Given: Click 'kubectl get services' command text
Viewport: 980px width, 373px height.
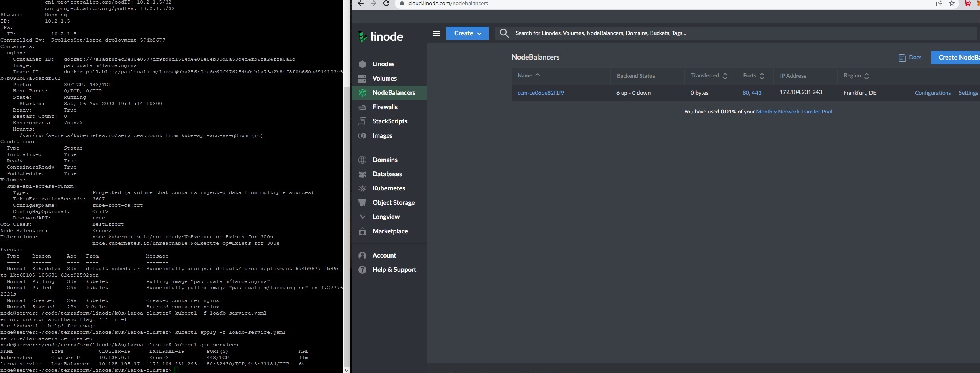Looking at the screenshot, I should pos(206,345).
